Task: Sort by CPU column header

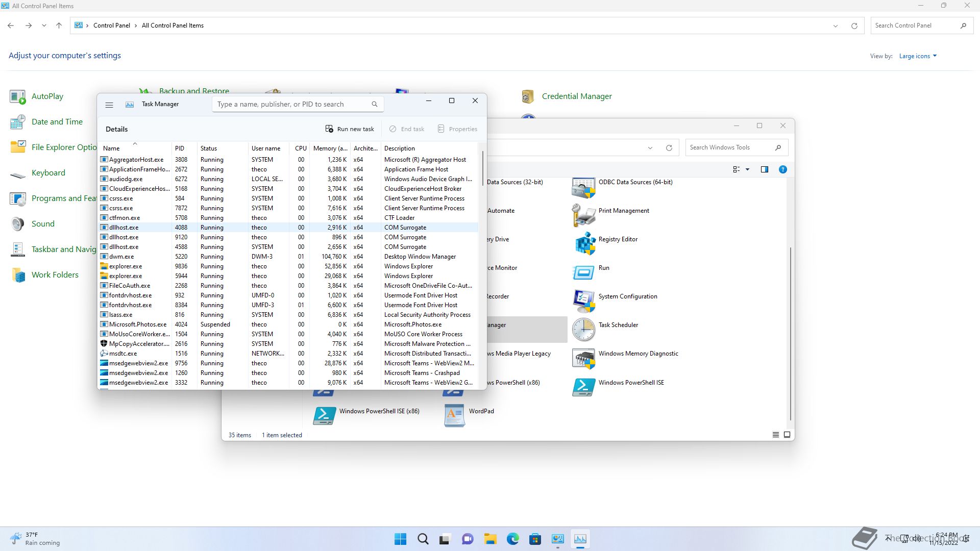Action: 300,148
